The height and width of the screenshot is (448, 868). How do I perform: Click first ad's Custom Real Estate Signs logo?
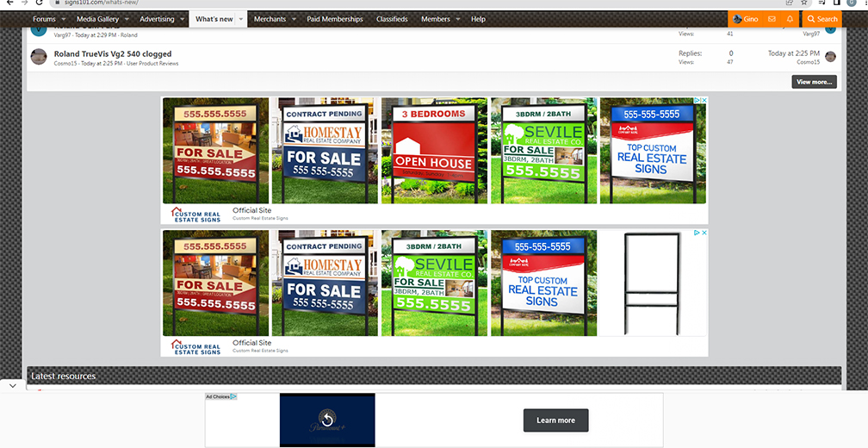point(195,215)
